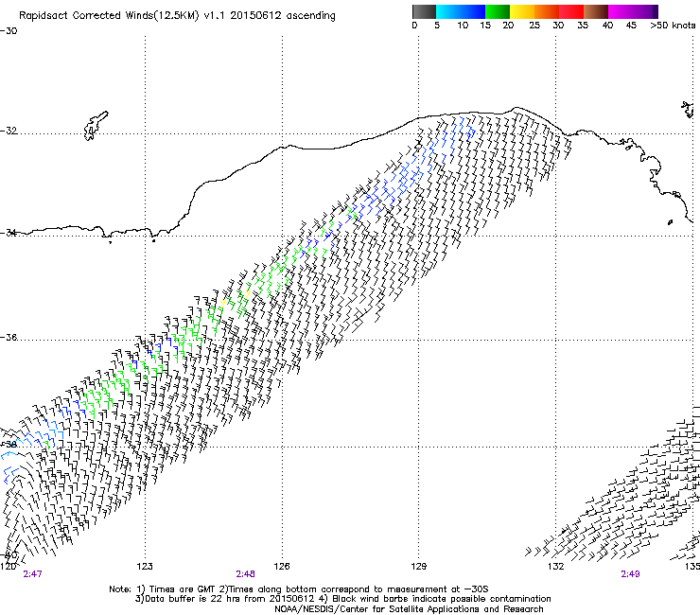Click the purple time label '2:49'
The width and height of the screenshot is (700, 615).
[x=630, y=574]
